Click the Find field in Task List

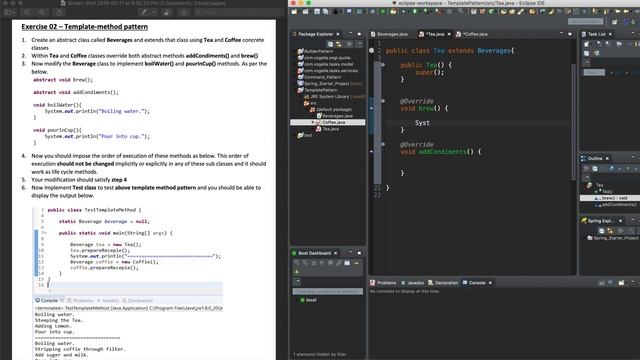point(594,72)
